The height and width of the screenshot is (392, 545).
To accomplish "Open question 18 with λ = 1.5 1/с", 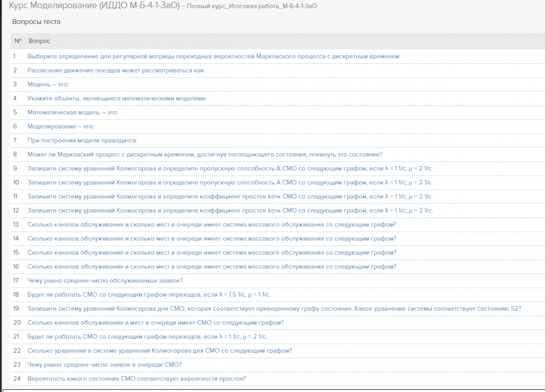I will point(149,294).
